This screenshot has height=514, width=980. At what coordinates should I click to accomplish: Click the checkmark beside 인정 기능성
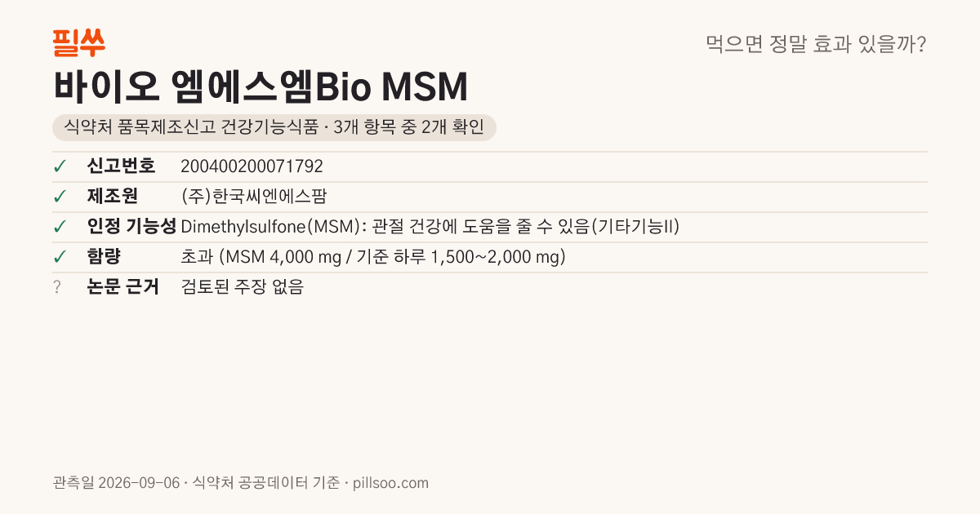(x=60, y=227)
